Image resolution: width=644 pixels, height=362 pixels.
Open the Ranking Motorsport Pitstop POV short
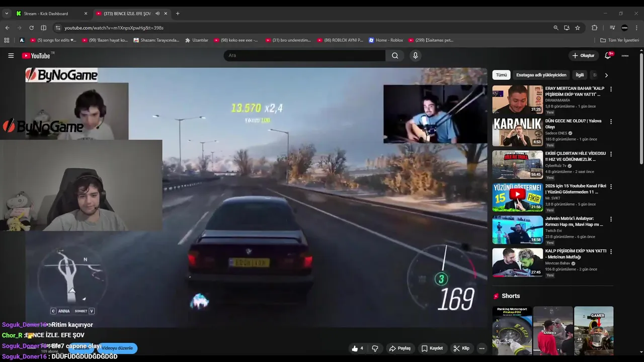[x=512, y=330]
